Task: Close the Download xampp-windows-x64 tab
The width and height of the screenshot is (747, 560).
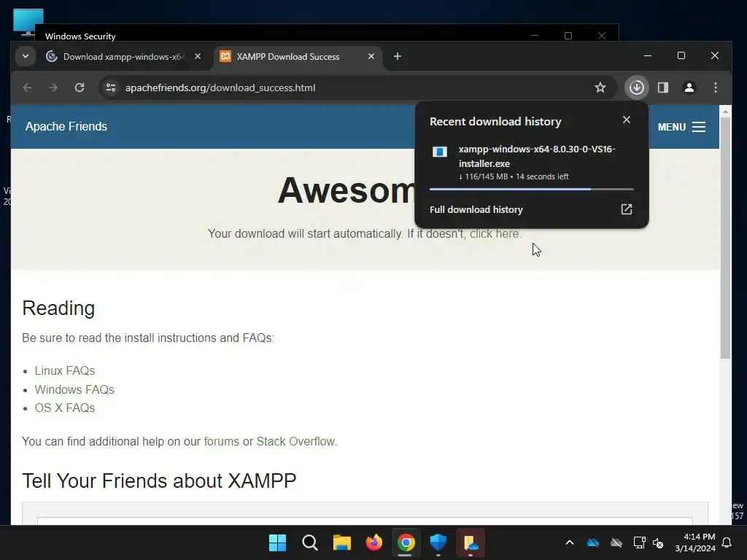Action: (198, 56)
